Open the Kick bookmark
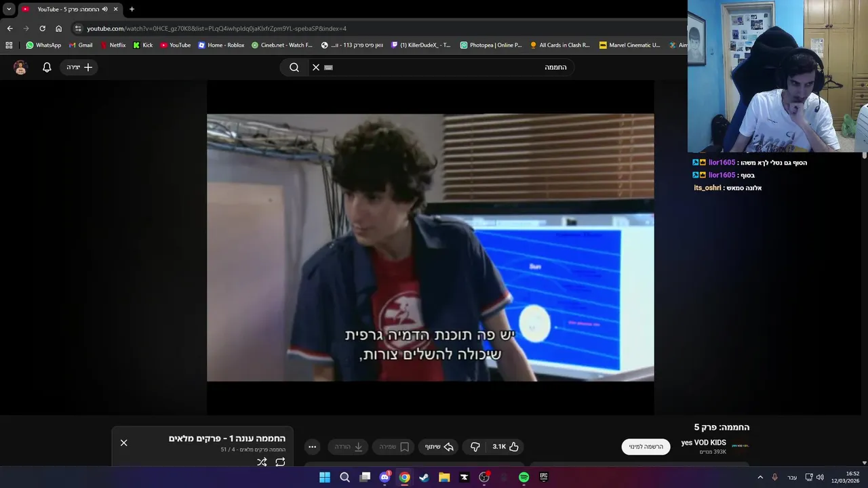868x488 pixels. pos(143,45)
